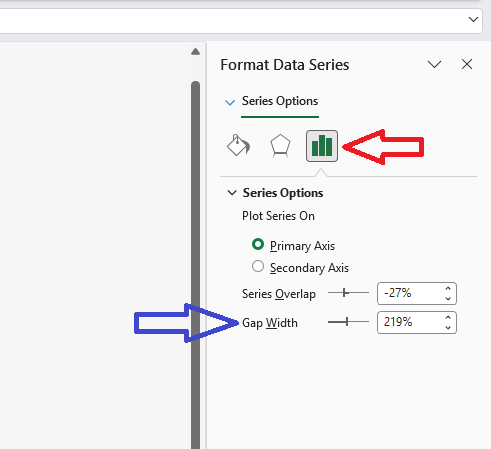The width and height of the screenshot is (491, 449).
Task: Decrease Gap Width with down spinner
Action: pyautogui.click(x=448, y=327)
